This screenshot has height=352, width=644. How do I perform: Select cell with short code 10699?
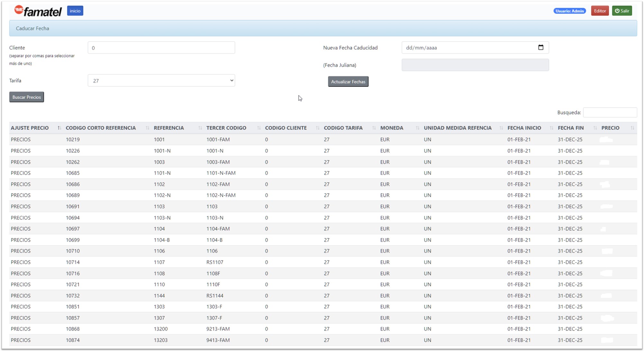click(x=73, y=240)
